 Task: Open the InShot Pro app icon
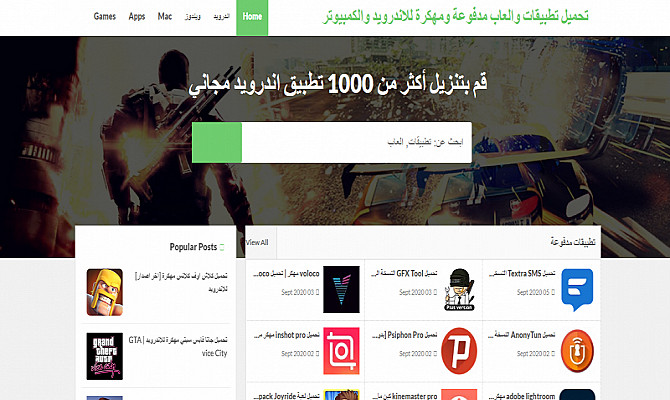tap(341, 351)
